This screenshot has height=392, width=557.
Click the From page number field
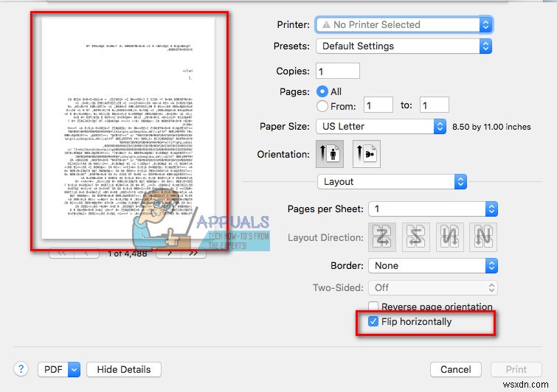378,105
